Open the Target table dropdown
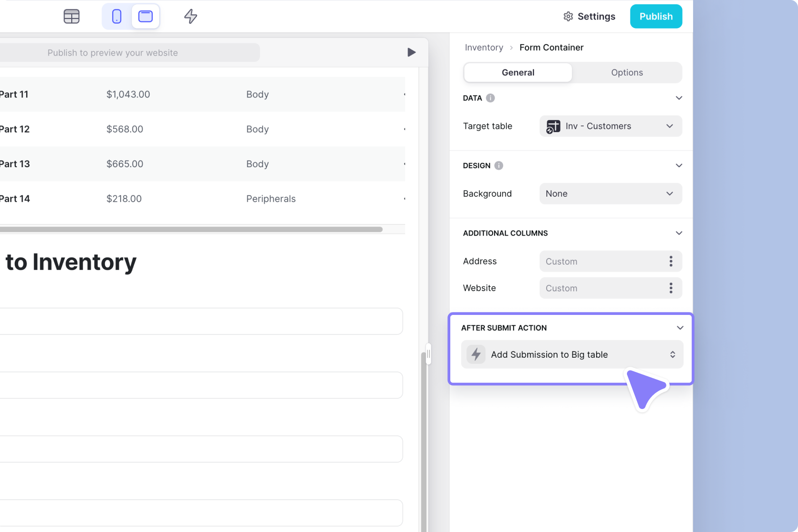The width and height of the screenshot is (798, 532). point(610,126)
